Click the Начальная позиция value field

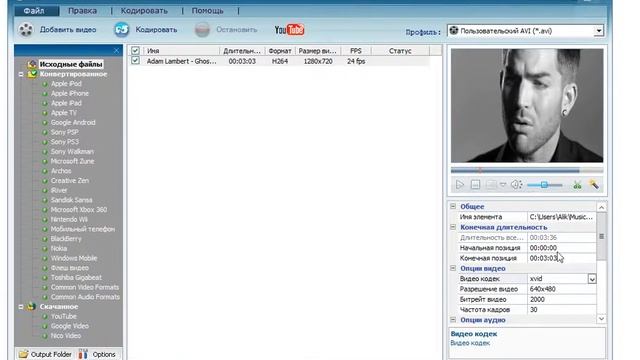click(562, 248)
